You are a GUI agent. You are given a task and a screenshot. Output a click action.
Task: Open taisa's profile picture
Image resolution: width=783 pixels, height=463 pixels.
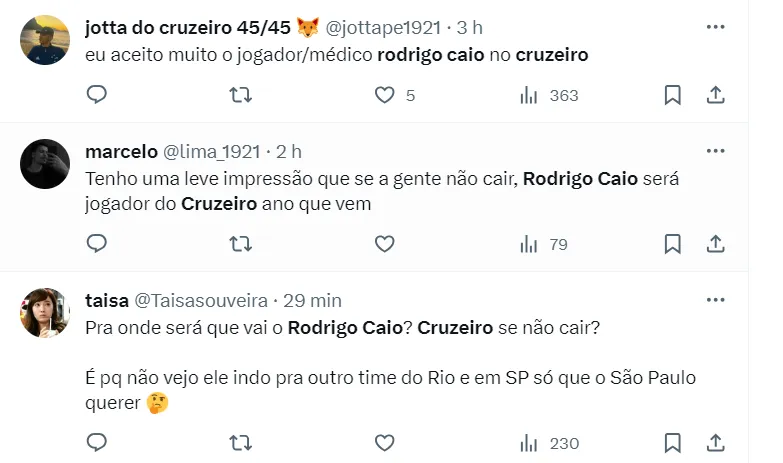pos(45,313)
